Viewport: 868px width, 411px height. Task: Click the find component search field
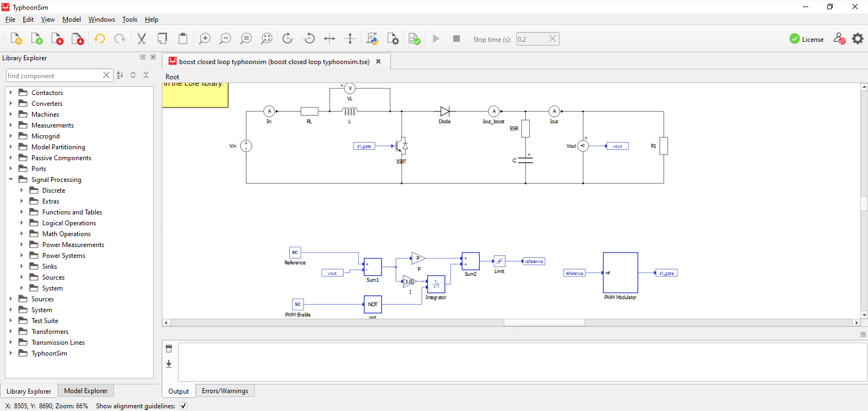[54, 75]
